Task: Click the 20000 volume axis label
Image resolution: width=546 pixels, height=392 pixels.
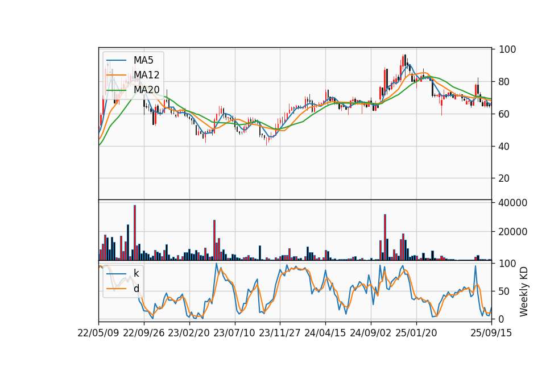Action: tap(512, 232)
